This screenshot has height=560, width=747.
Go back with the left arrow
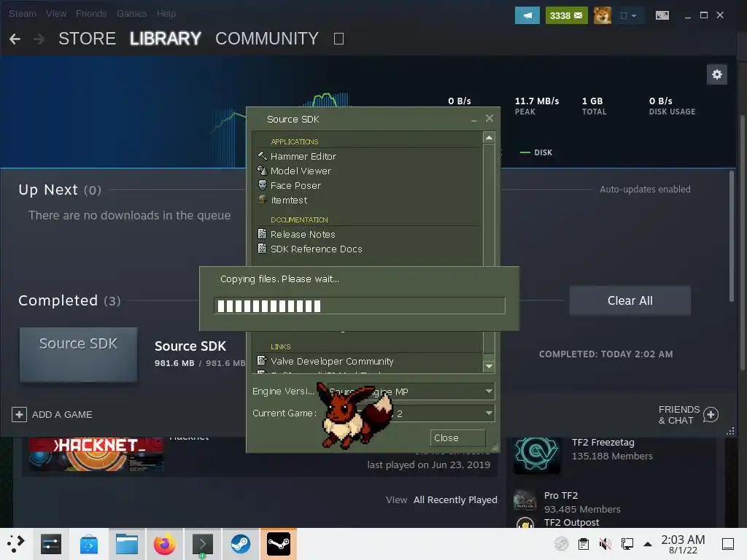[15, 39]
